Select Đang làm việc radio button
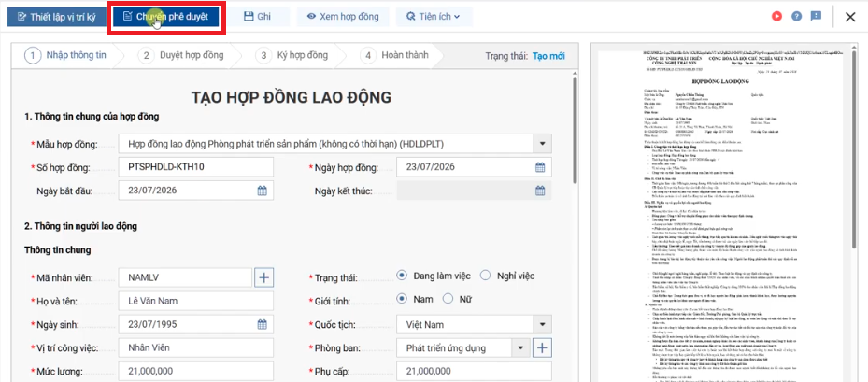 [403, 276]
